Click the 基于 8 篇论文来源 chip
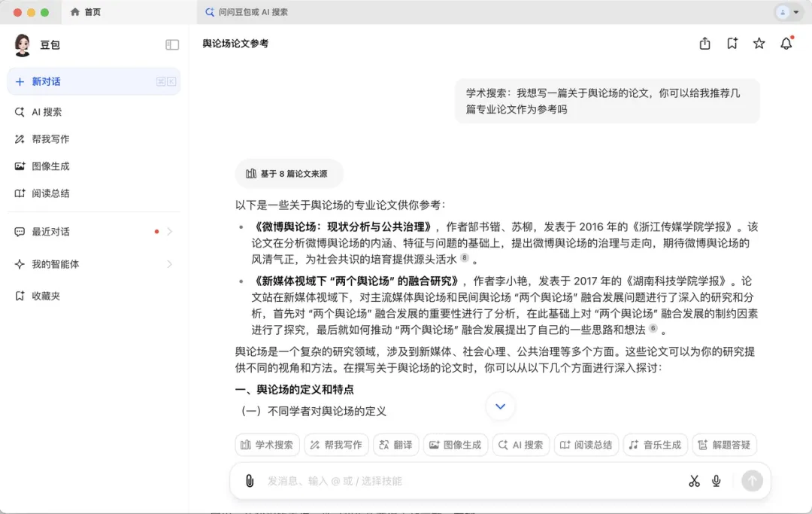 click(288, 174)
